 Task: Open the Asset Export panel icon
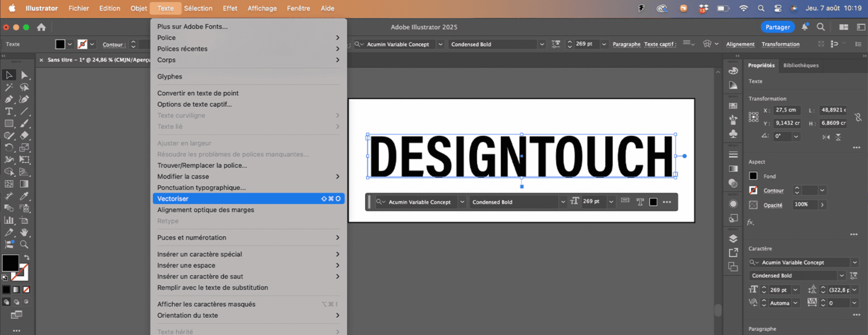(x=733, y=253)
